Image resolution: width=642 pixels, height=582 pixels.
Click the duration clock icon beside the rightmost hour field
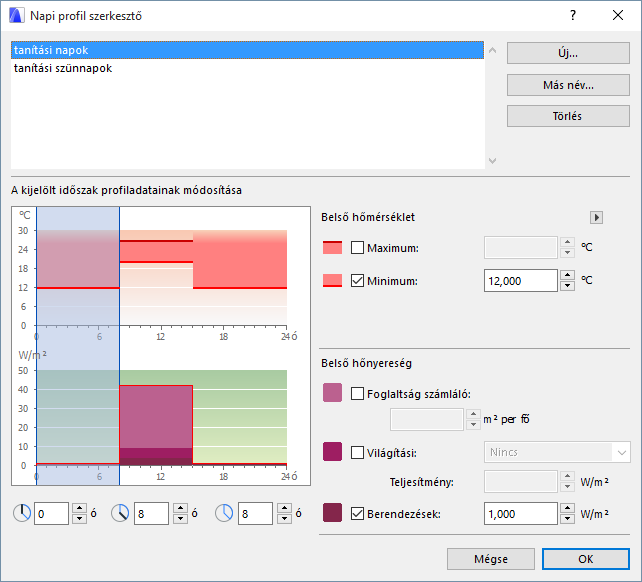point(224,513)
